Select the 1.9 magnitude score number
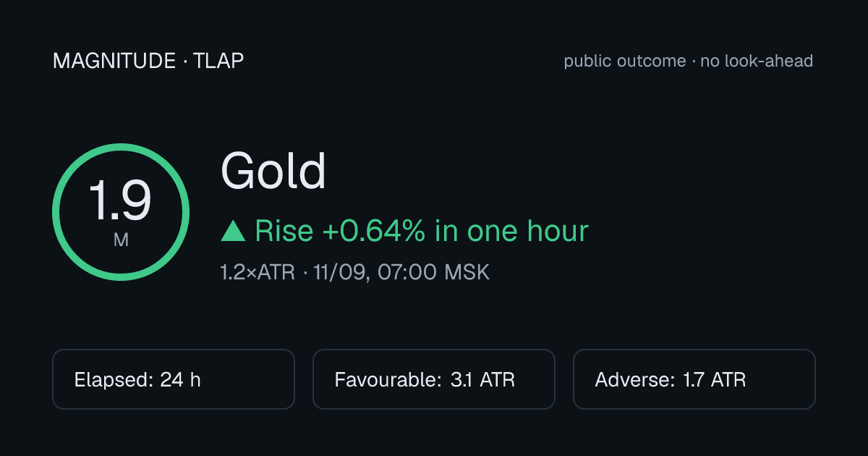Screen dimensions: 868x456 pyautogui.click(x=120, y=200)
